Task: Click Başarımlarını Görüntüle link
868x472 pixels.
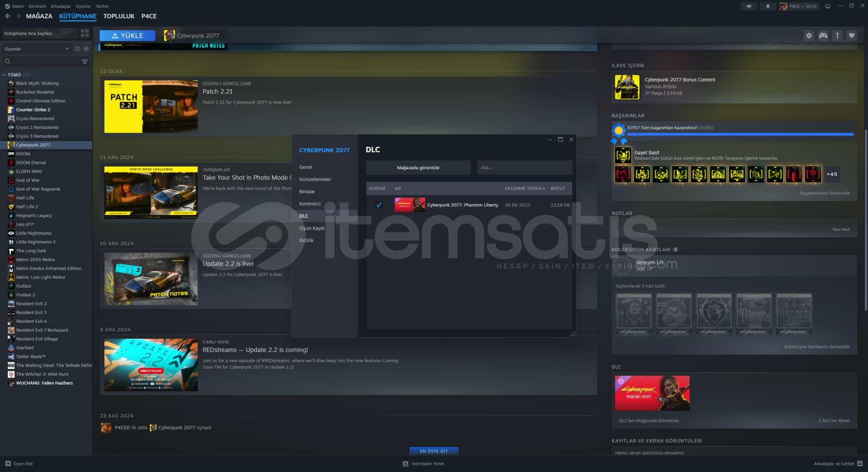Action: [x=825, y=193]
